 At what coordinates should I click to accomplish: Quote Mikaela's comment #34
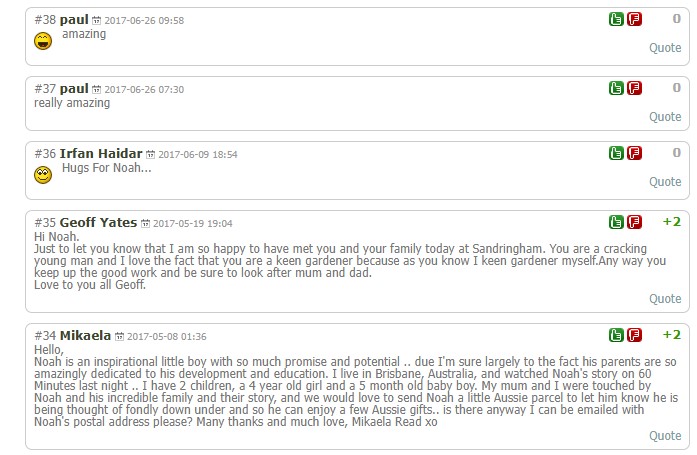[665, 435]
